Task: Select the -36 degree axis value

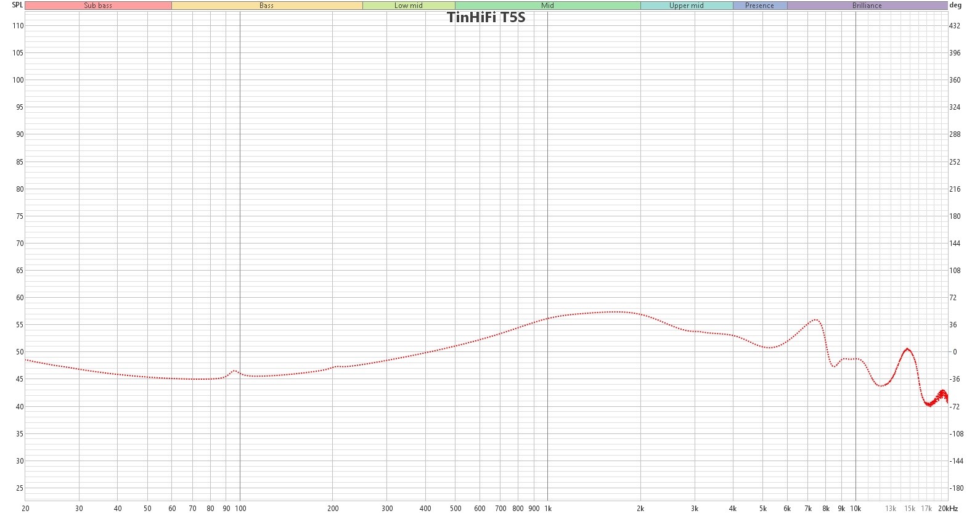Action: [955, 379]
